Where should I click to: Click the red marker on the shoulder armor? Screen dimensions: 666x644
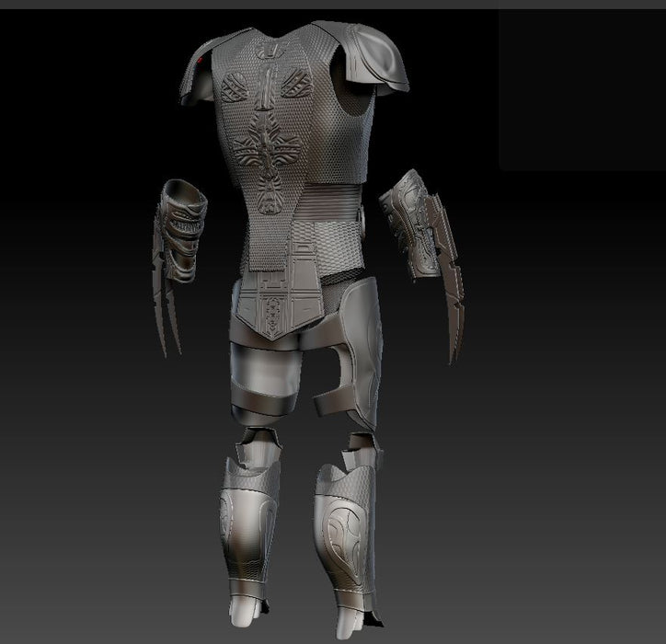click(200, 62)
